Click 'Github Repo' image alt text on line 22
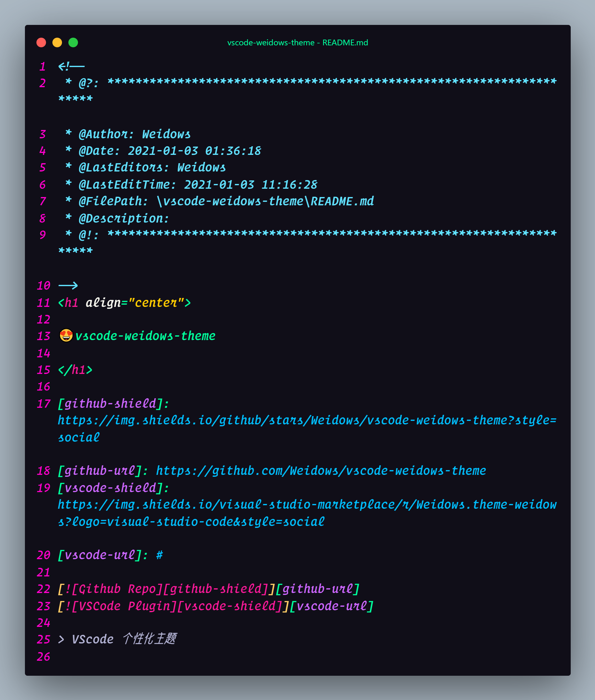This screenshot has width=595, height=700. [117, 589]
